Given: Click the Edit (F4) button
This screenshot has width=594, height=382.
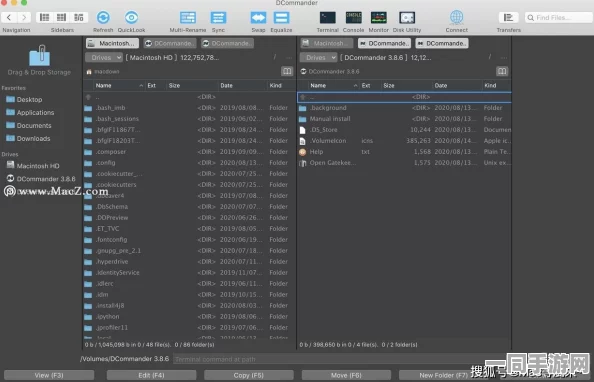Looking at the screenshot, I should (x=151, y=375).
